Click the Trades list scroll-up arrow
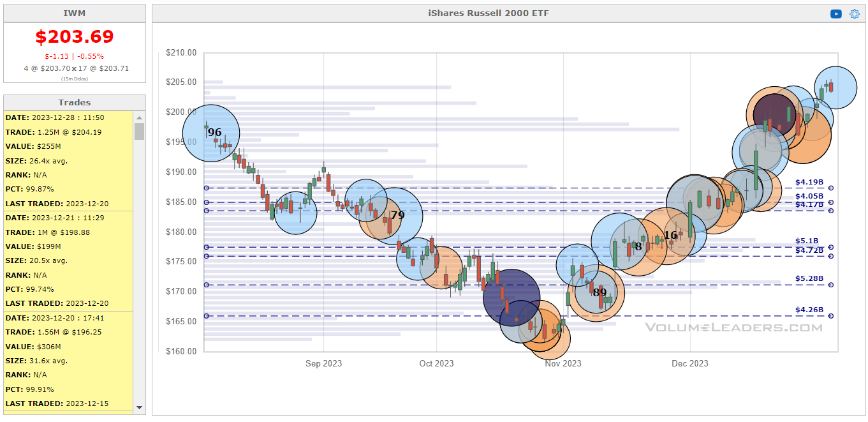The width and height of the screenshot is (868, 422). click(x=139, y=116)
